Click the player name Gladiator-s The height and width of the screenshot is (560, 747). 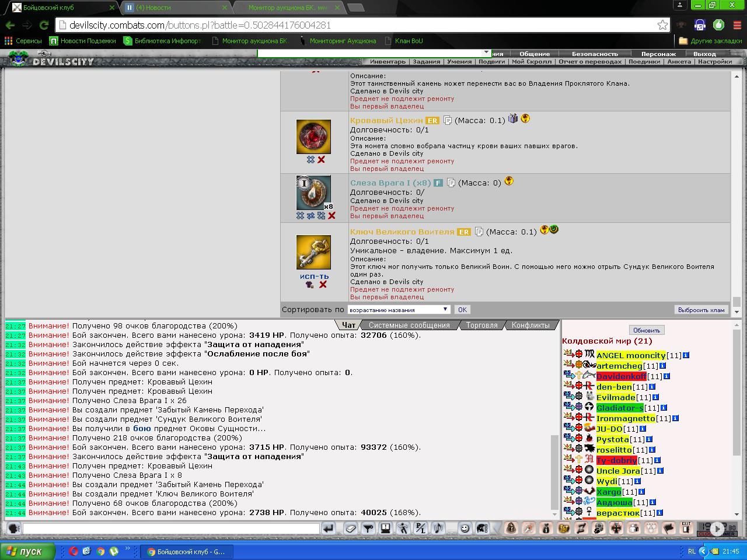point(620,408)
